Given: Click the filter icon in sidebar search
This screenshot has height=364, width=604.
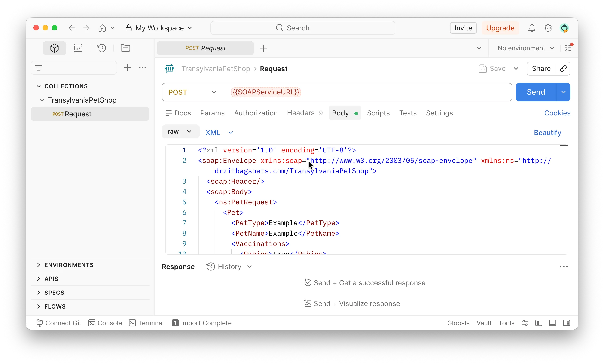Looking at the screenshot, I should coord(39,68).
